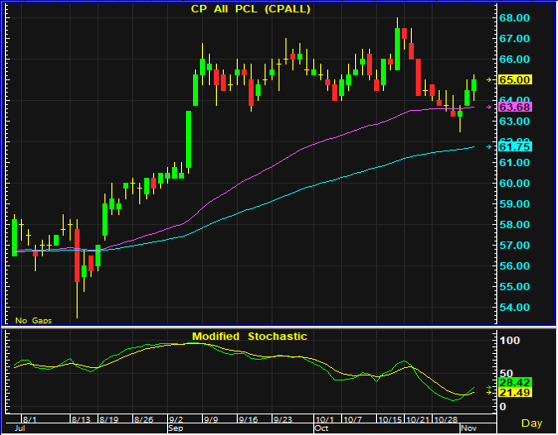Screen dimensions: 558x435
Task: Click the 54.00 price axis label
Action: click(x=514, y=307)
